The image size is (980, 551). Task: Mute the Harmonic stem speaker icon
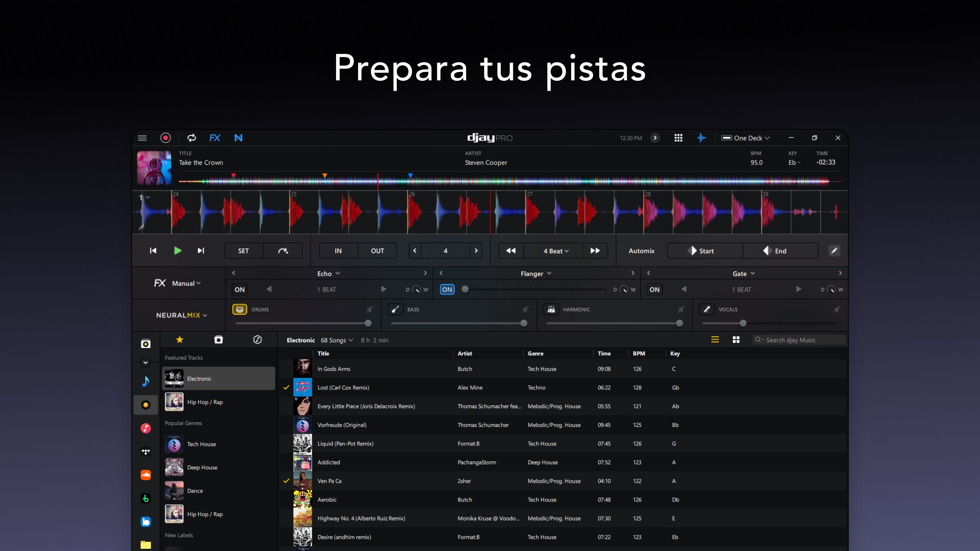point(681,309)
